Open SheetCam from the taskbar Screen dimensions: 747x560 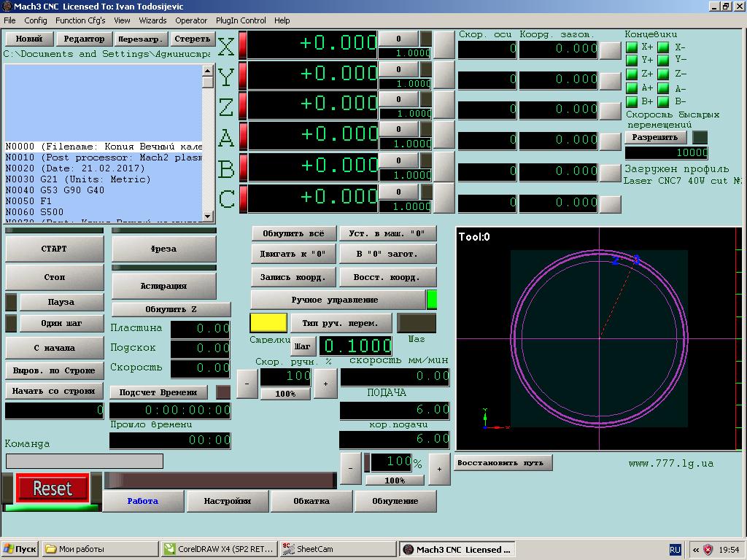[x=337, y=549]
